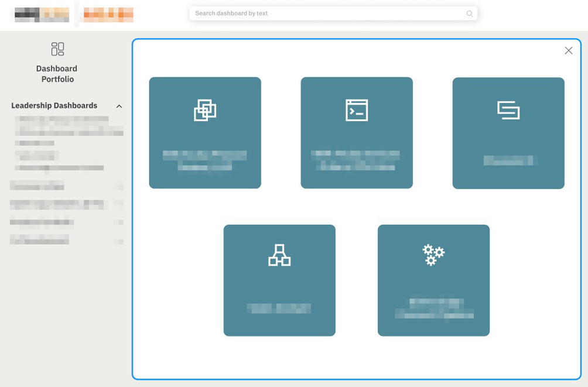The height and width of the screenshot is (387, 588).
Task: Click the label text on the gears tile
Action: pyautogui.click(x=434, y=309)
